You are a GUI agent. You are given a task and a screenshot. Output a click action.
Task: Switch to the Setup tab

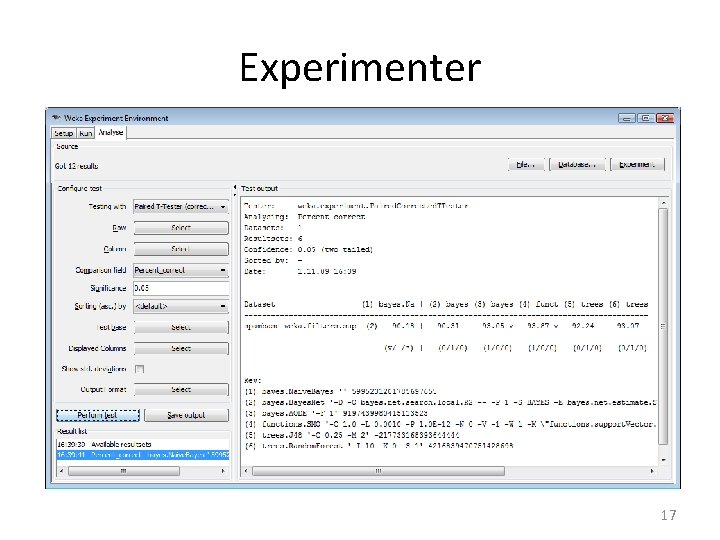point(63,133)
